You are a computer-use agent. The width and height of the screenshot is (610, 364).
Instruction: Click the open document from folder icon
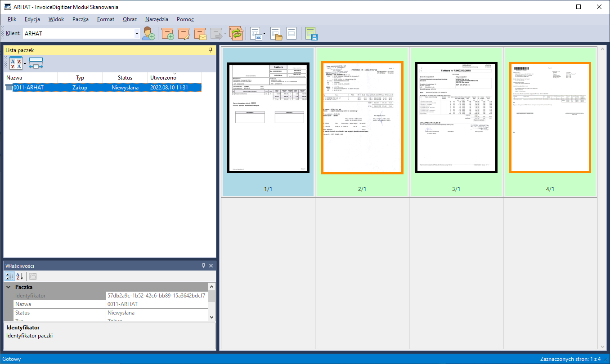click(x=275, y=34)
